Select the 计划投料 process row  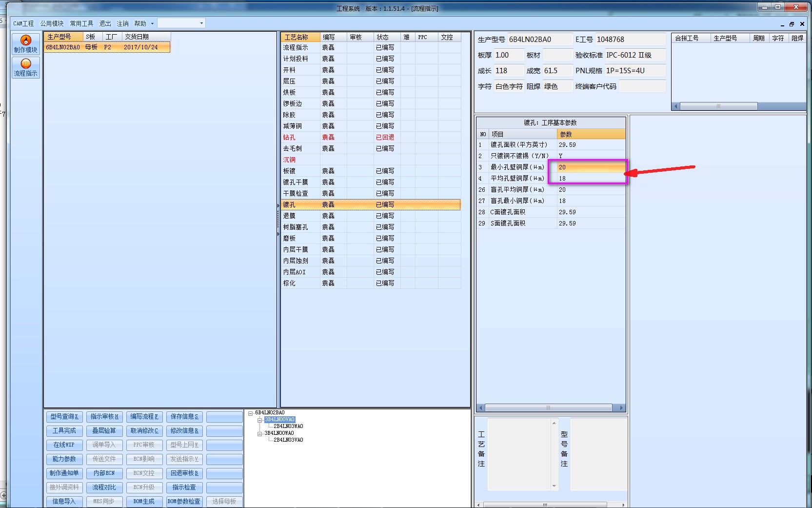(371, 59)
